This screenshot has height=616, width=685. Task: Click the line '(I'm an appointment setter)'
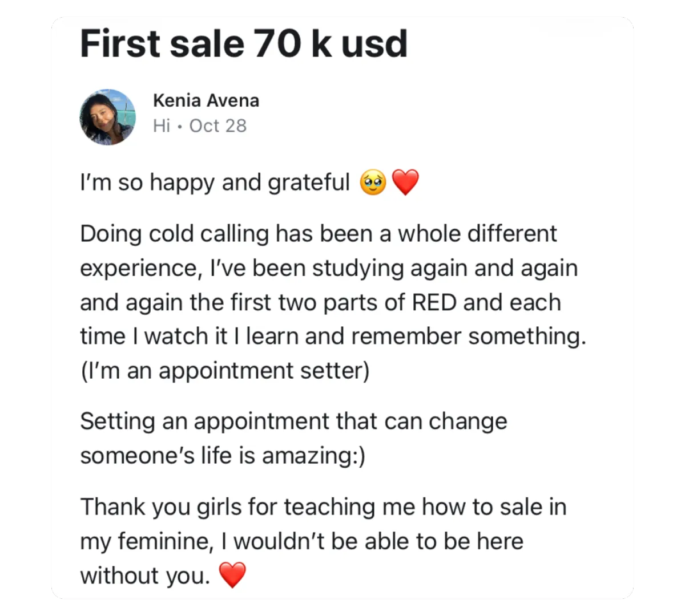(x=225, y=371)
